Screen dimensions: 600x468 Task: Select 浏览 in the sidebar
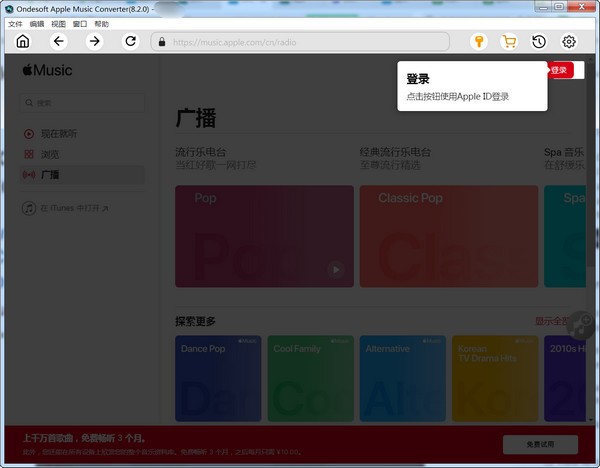(x=50, y=154)
